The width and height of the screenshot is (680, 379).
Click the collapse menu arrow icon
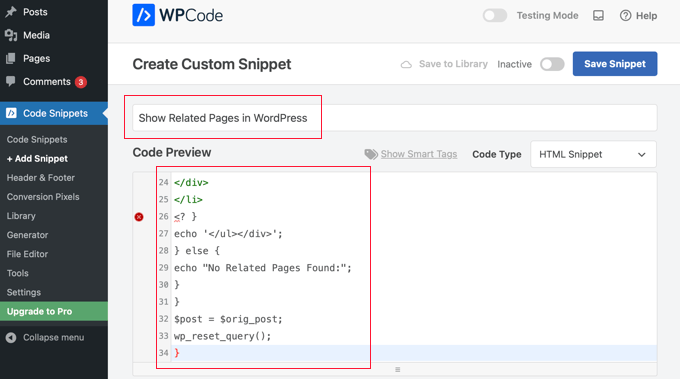(11, 337)
